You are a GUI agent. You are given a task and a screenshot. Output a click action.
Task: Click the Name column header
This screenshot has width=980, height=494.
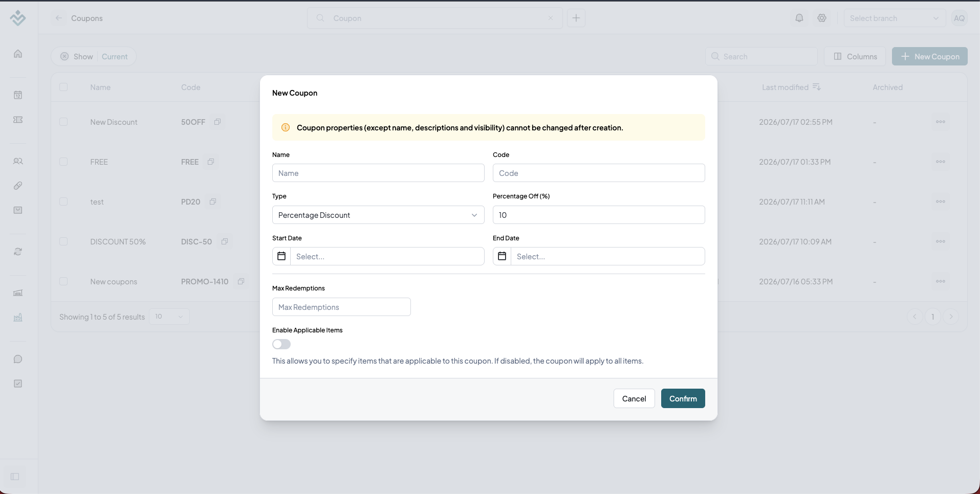click(100, 87)
